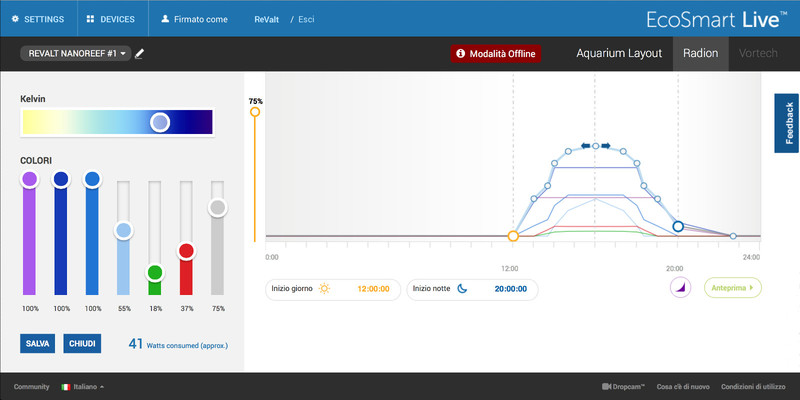800x400 pixels.
Task: Open Condizioni di utilizzo link
Action: (x=753, y=387)
